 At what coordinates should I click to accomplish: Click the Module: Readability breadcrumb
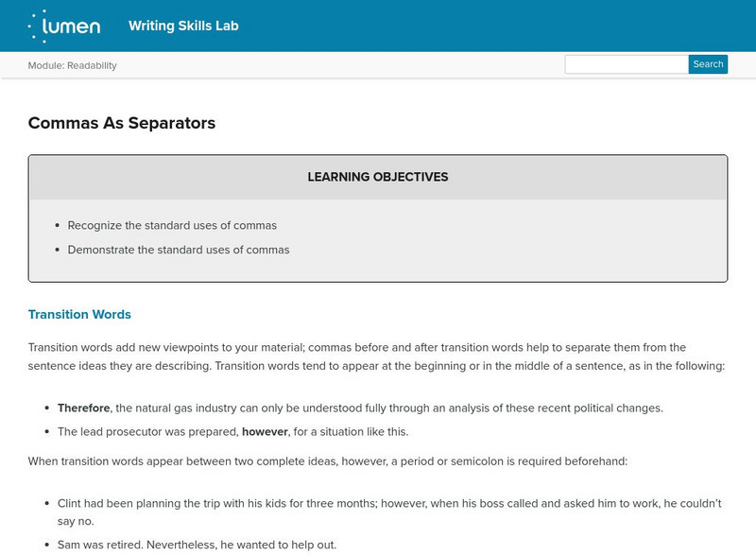(x=73, y=65)
